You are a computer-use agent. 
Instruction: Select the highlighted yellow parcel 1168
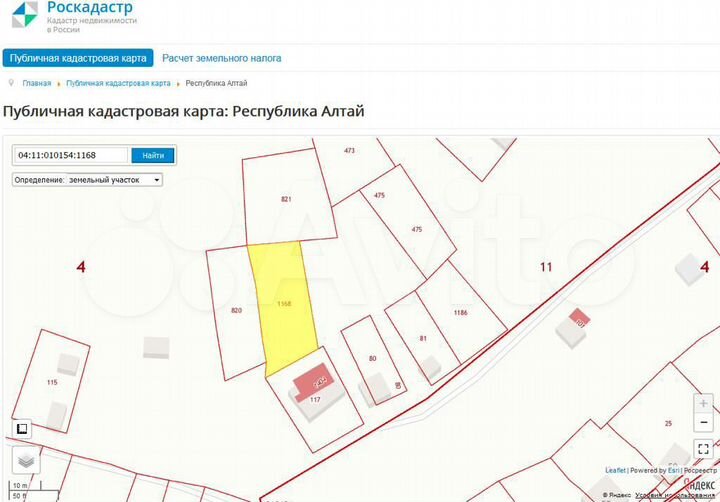click(284, 303)
